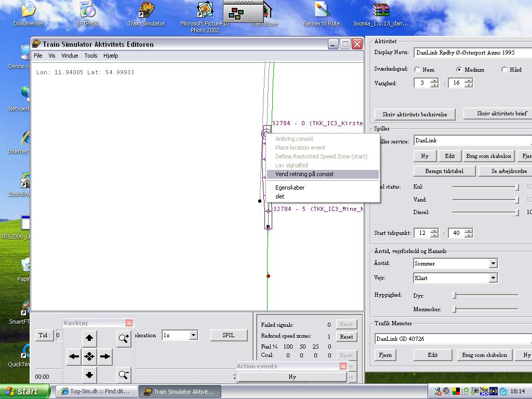Open the Tools menu
The height and width of the screenshot is (399, 532).
click(91, 56)
